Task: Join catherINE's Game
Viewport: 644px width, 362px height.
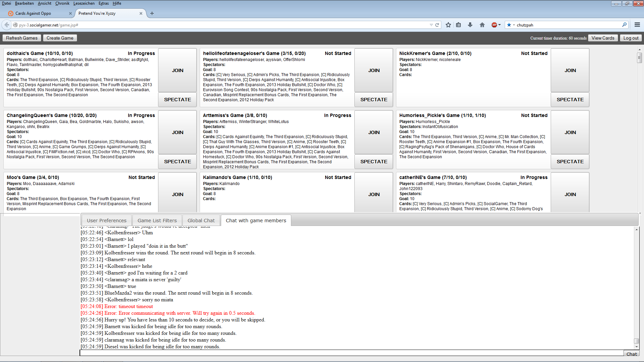Action: click(x=570, y=193)
